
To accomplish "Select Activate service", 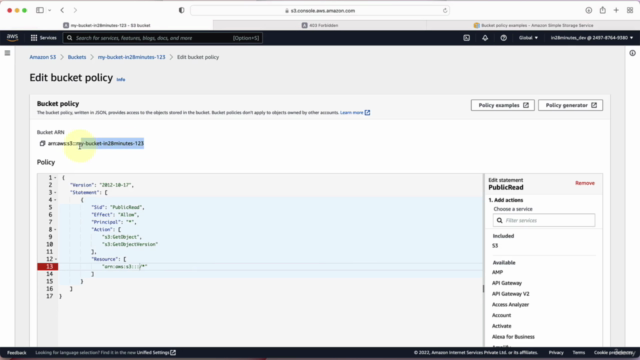I will click(501, 326).
